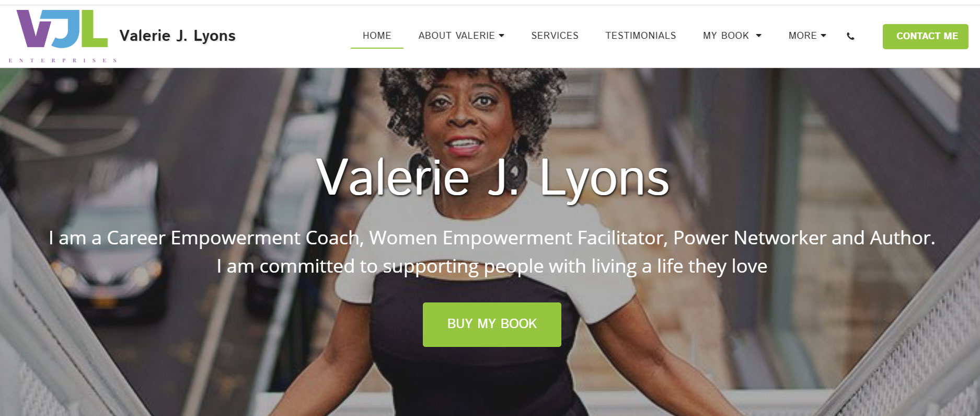Go to the Home menu item
The width and height of the screenshot is (980, 416).
(x=377, y=36)
